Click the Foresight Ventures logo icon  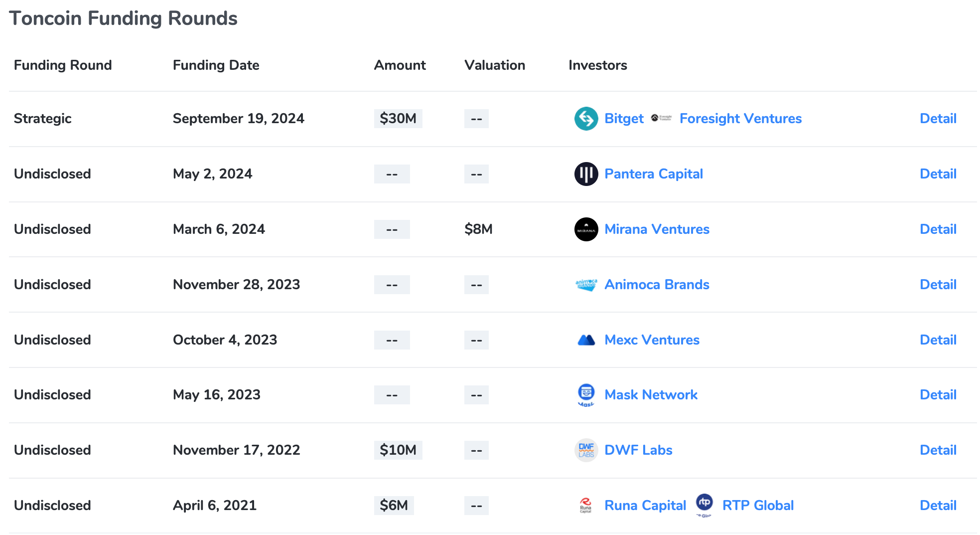661,118
